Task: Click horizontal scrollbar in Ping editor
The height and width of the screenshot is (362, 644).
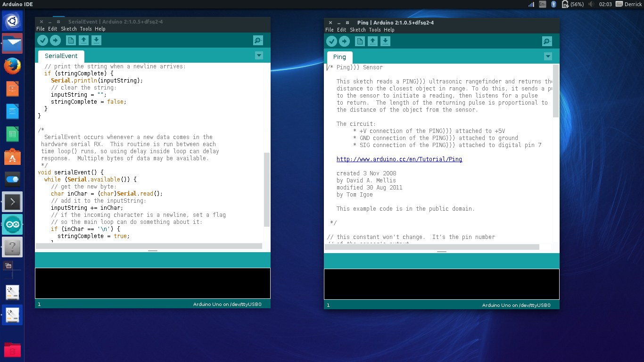Action: coord(432,247)
